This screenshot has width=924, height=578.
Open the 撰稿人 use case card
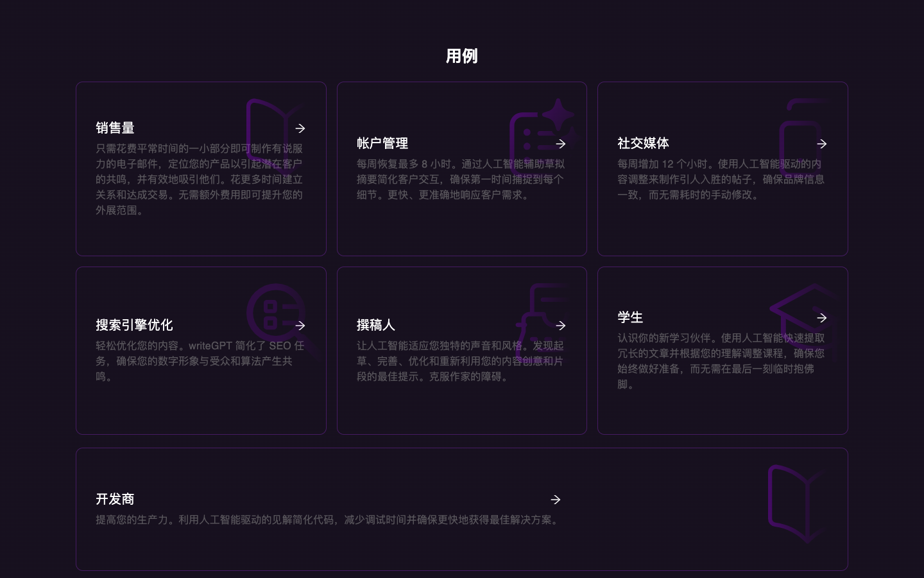point(462,351)
